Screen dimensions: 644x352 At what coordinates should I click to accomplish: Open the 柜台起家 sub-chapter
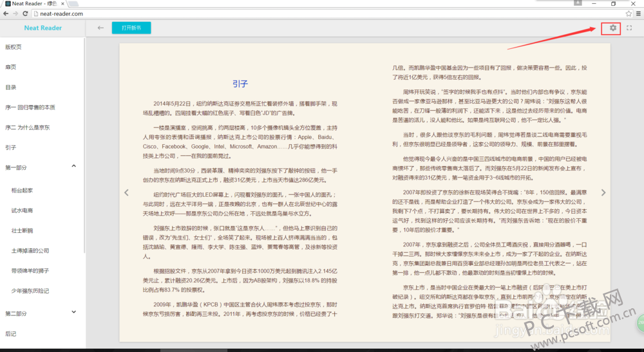tap(22, 190)
